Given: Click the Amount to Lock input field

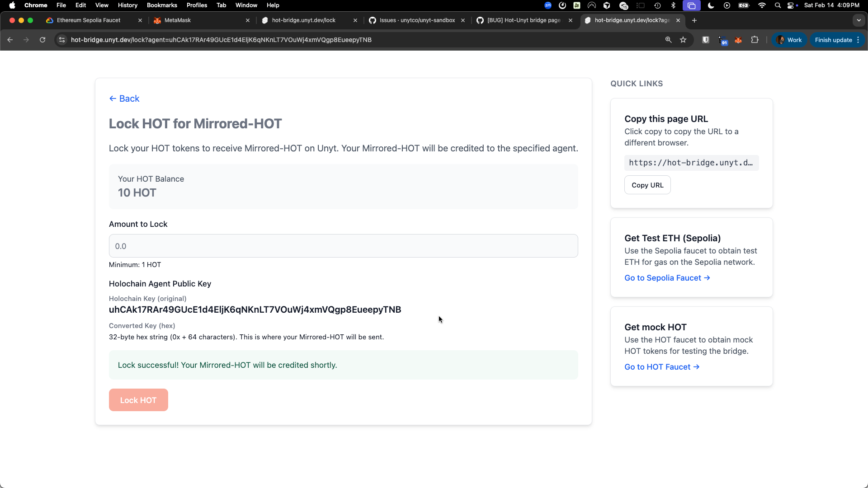Looking at the screenshot, I should point(343,246).
